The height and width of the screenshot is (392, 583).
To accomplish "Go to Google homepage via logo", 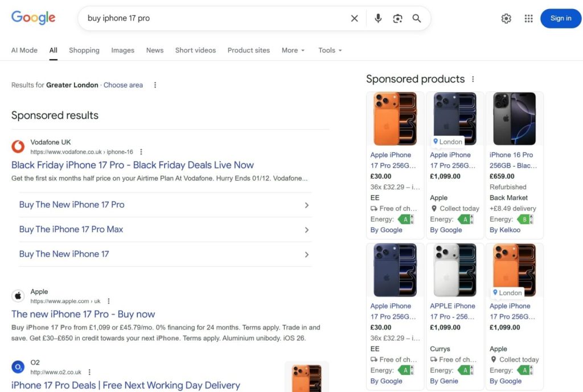I will tap(34, 18).
